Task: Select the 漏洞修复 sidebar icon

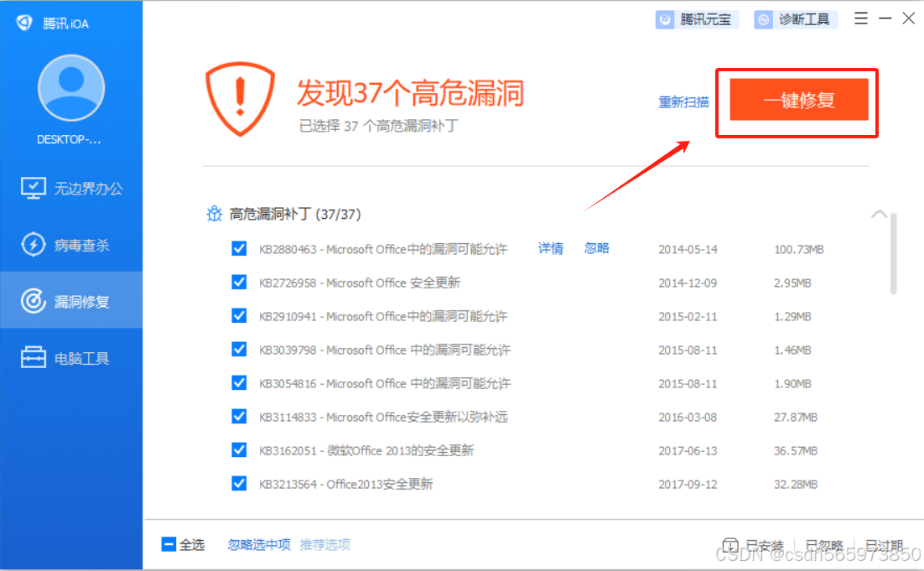Action: pos(70,300)
